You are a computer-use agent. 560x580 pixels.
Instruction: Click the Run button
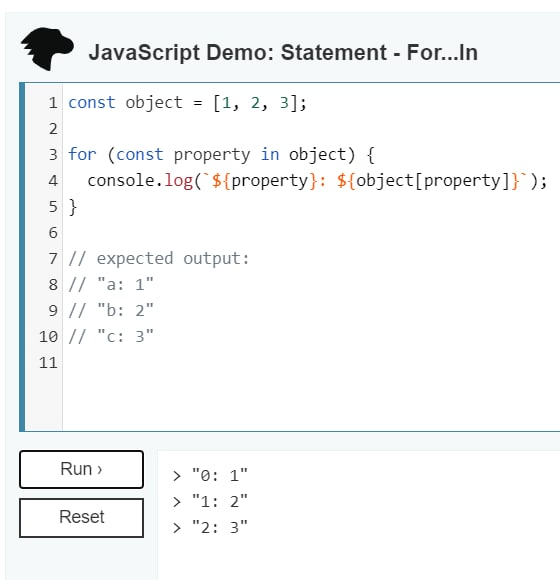point(81,469)
